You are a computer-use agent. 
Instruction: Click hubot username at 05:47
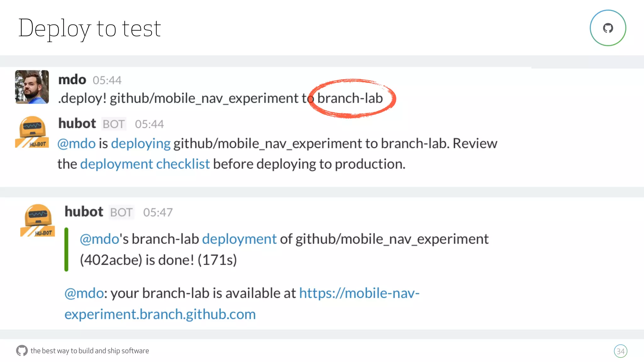point(84,212)
